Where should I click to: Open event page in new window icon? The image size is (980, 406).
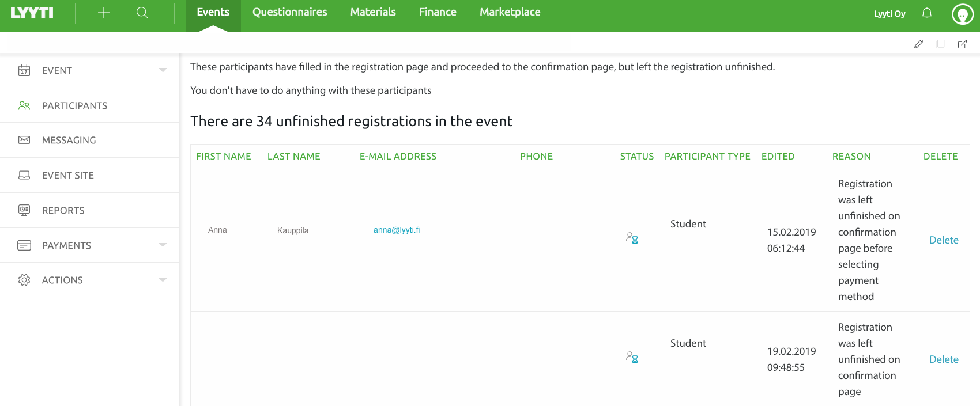962,44
